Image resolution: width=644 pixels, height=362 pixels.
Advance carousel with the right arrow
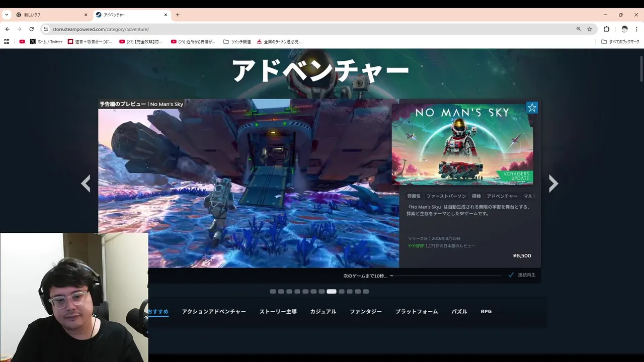(x=553, y=184)
